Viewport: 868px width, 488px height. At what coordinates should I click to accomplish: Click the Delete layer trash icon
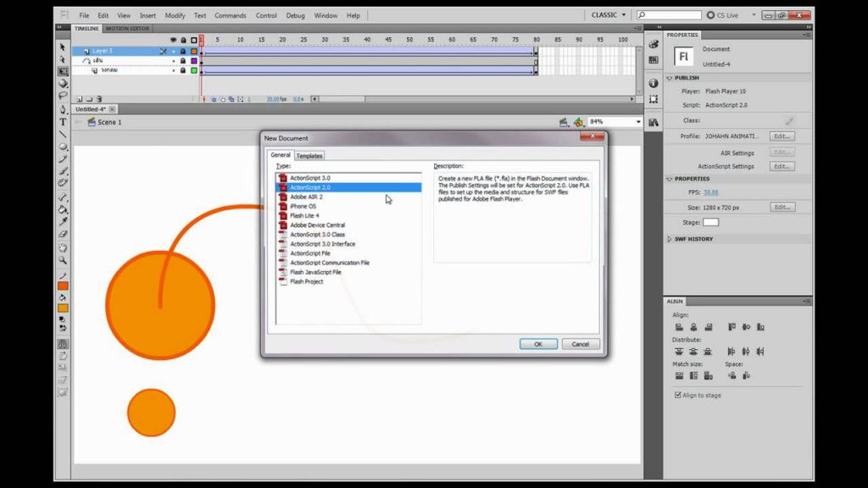coord(99,99)
